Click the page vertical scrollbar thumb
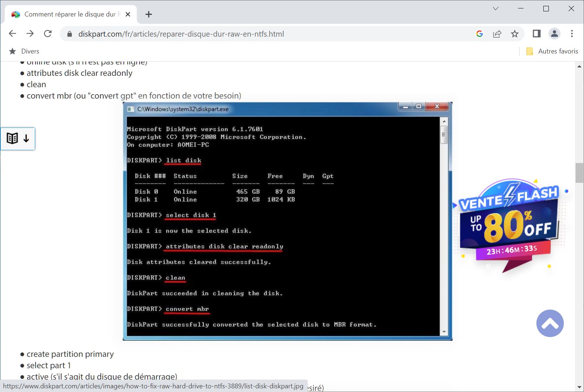Image resolution: width=584 pixels, height=392 pixels. tap(579, 173)
